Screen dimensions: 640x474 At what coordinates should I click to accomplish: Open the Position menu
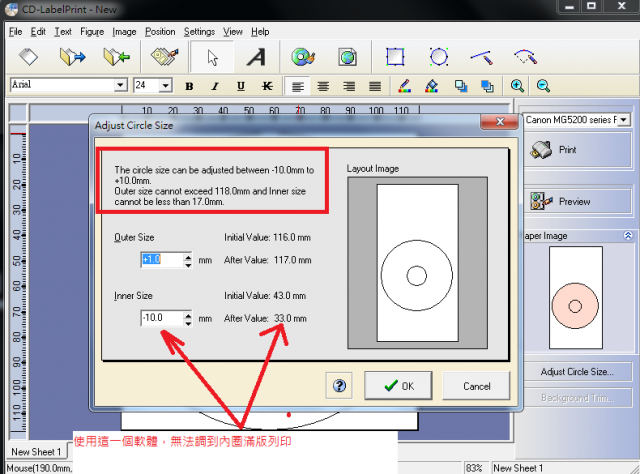point(160,31)
